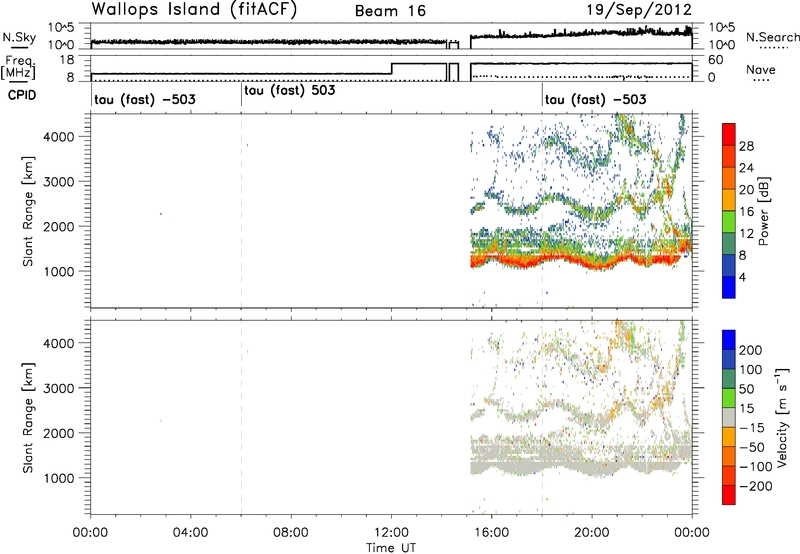The width and height of the screenshot is (800, 554).
Task: Click the 3000 tick label in velocity panel
Action: tap(58, 388)
